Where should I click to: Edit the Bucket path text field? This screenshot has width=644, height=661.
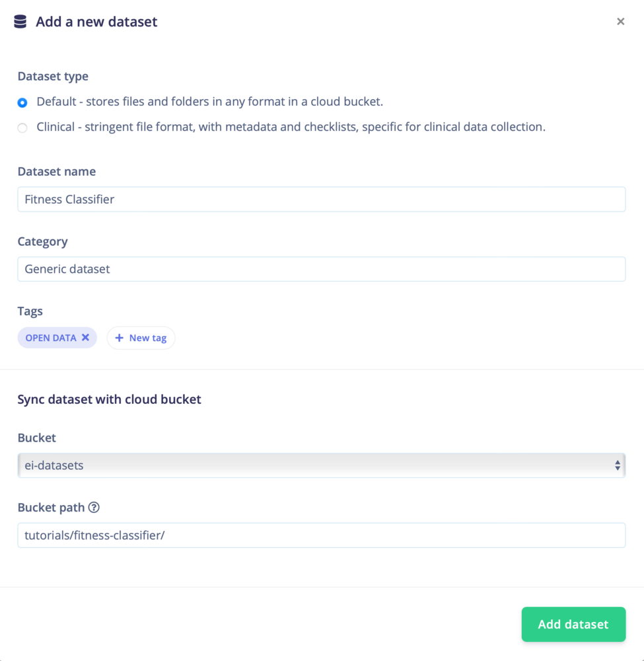coord(321,535)
